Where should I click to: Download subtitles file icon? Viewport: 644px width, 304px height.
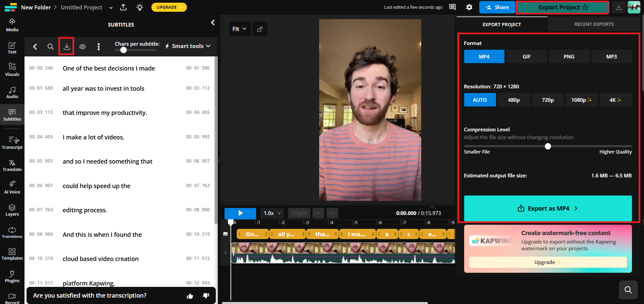(66, 46)
